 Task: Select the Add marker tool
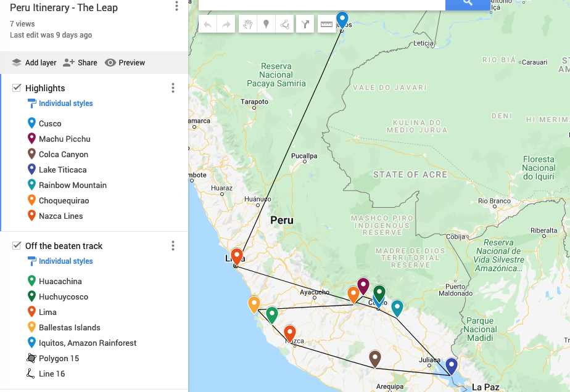tap(266, 25)
